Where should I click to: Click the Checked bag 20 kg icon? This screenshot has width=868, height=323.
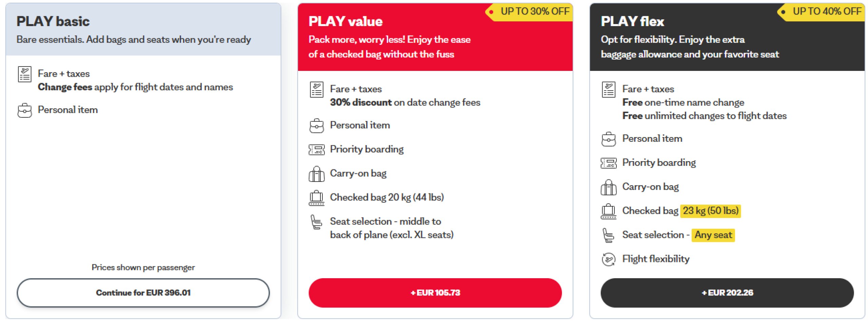[x=316, y=198]
